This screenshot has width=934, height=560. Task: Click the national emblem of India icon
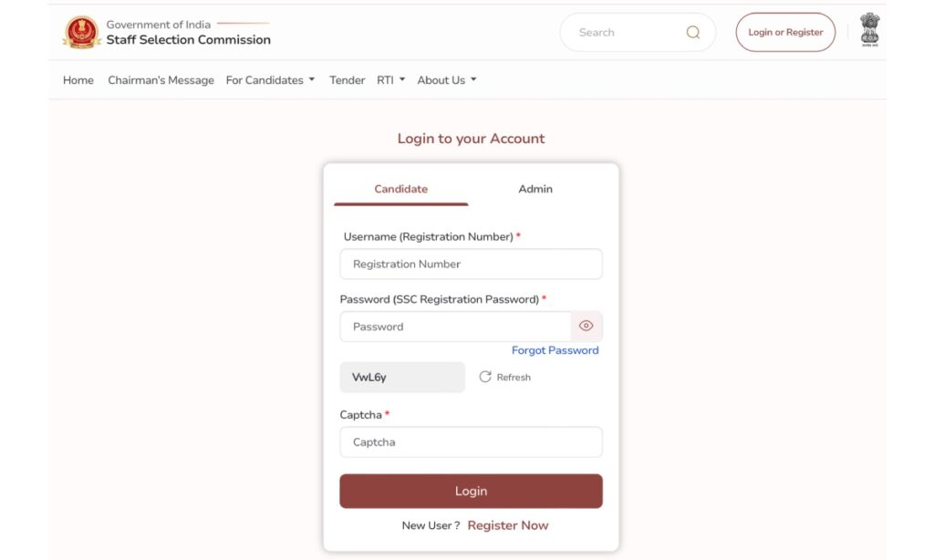869,30
